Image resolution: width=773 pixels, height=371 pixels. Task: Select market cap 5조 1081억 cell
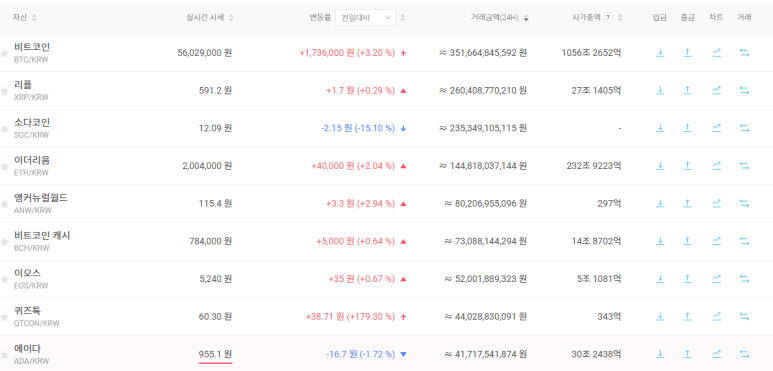click(599, 278)
